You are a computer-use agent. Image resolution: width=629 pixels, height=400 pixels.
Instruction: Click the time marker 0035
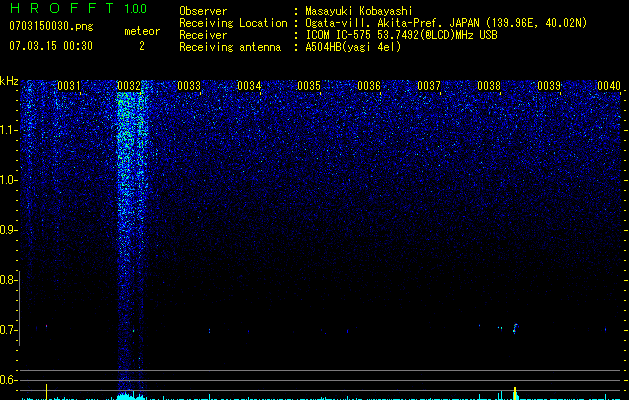[x=309, y=86]
